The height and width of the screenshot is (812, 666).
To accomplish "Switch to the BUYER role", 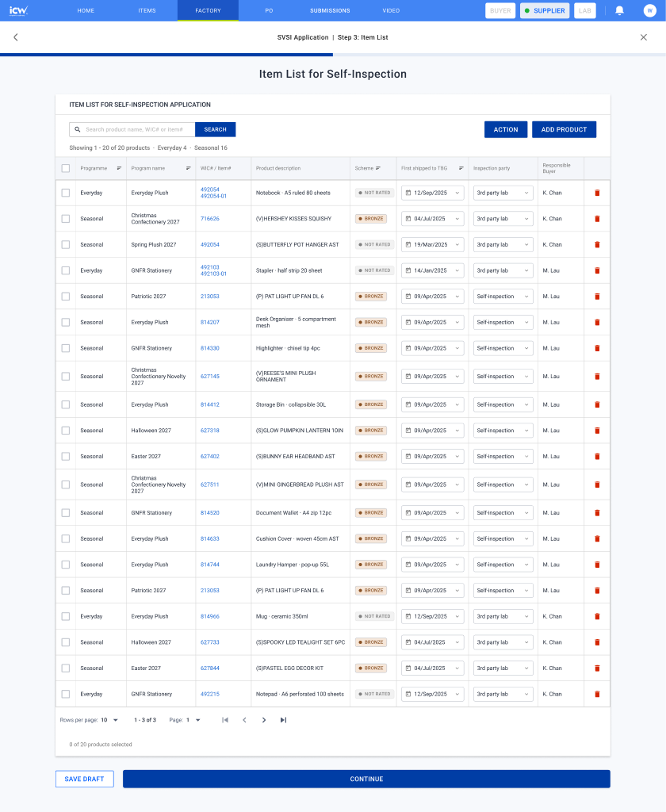I will coord(500,10).
